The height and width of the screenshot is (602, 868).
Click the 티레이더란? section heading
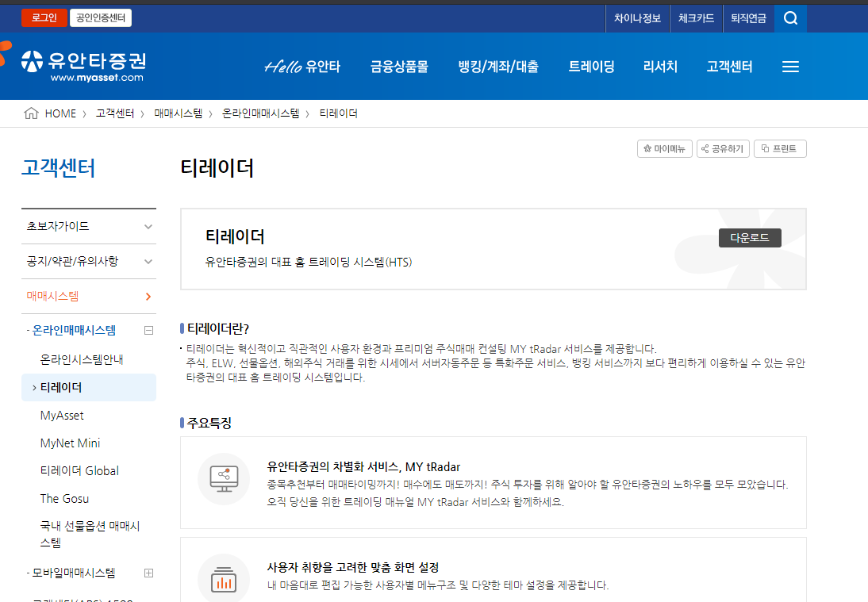218,328
